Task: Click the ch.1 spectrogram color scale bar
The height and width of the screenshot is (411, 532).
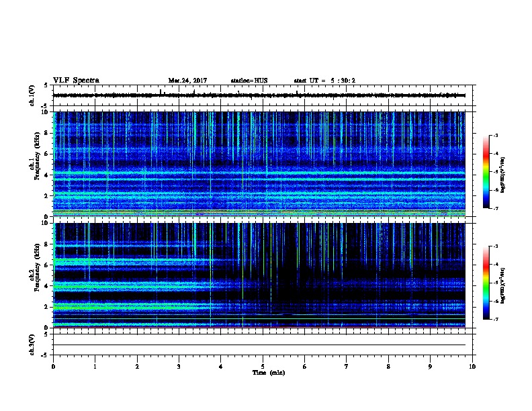Action: click(x=486, y=172)
